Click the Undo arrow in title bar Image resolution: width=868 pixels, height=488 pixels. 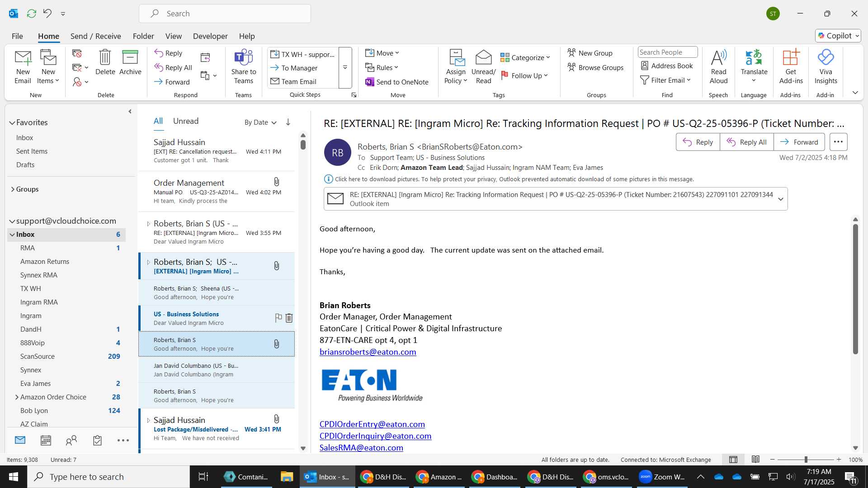[47, 14]
